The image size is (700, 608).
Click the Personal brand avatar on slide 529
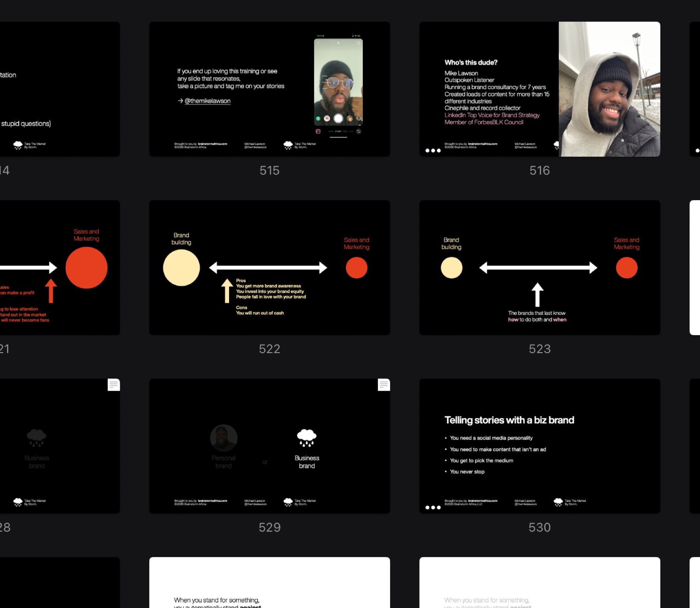pyautogui.click(x=224, y=438)
